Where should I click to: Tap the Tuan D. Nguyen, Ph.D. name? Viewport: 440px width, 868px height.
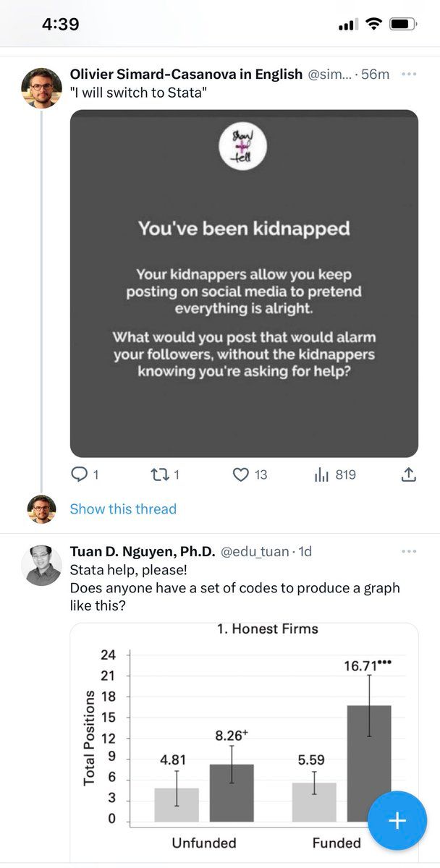142,551
